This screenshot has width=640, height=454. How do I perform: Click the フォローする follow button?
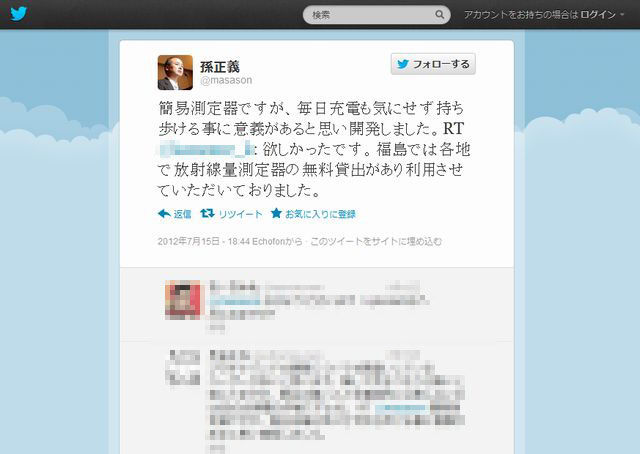click(x=433, y=64)
